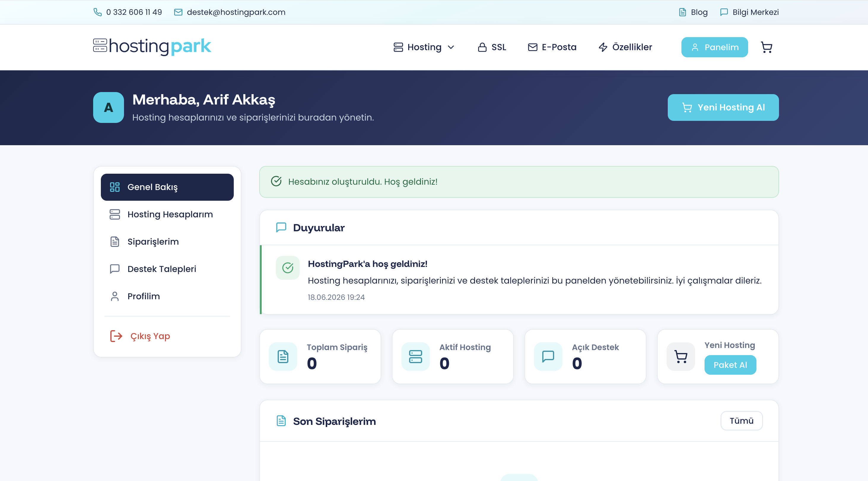
Task: Open Siparişlerim in the sidebar
Action: [x=167, y=242]
